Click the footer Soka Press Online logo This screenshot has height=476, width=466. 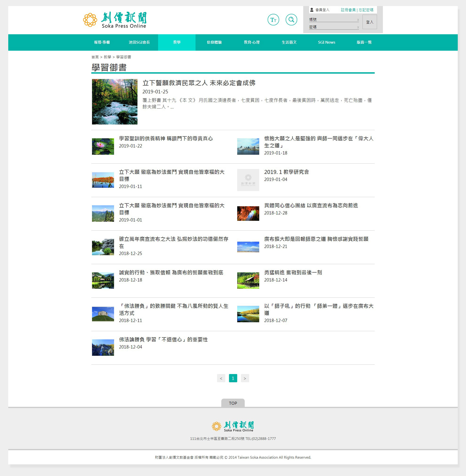[233, 426]
